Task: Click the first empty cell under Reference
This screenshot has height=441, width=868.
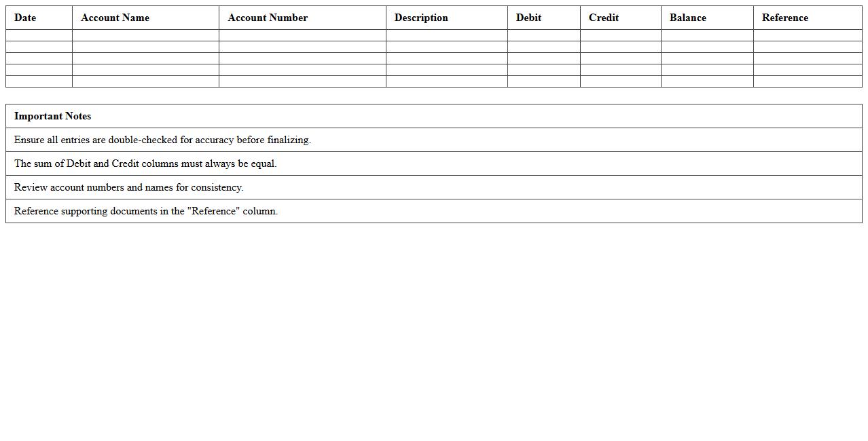Action: pyautogui.click(x=807, y=35)
